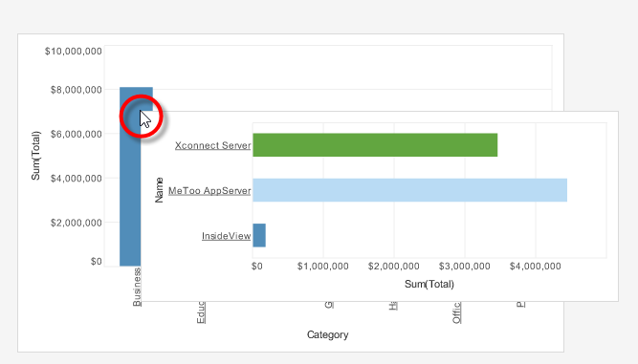Click the vertical Sum(Total) axis title
The height and width of the screenshot is (364, 638).
[35, 156]
